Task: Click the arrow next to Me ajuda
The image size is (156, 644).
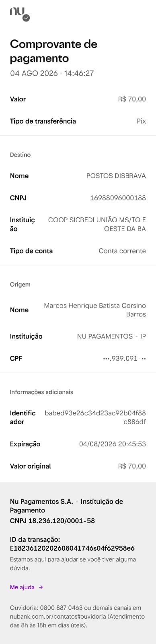Action: point(41,587)
